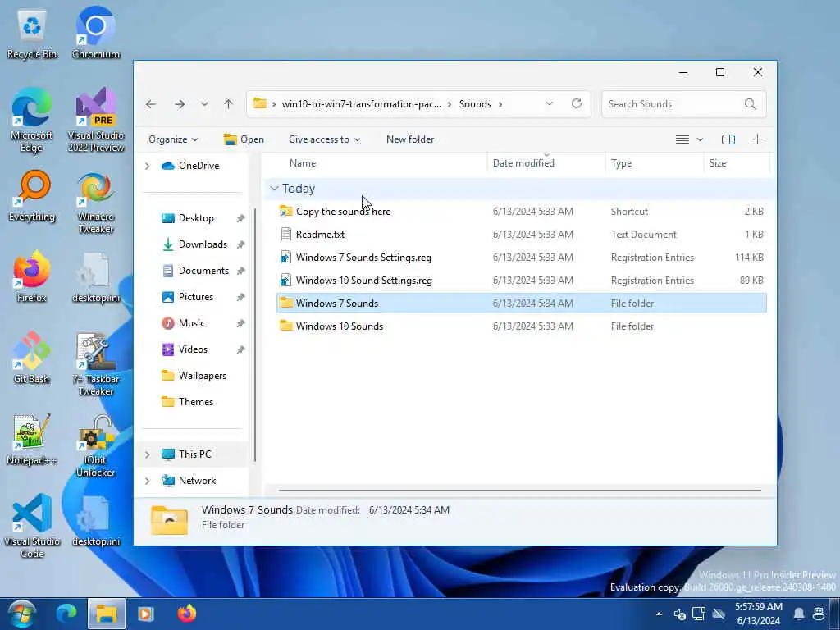Open Edge from the taskbar
Viewport: 840px width, 630px height.
pos(66,614)
